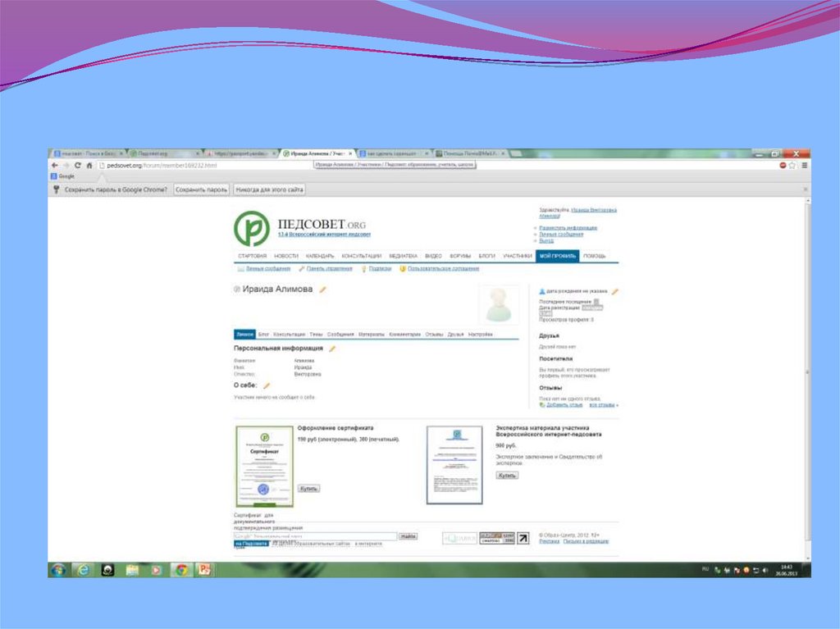Open Chrome from the taskbar
This screenshot has width=840, height=629.
[181, 570]
